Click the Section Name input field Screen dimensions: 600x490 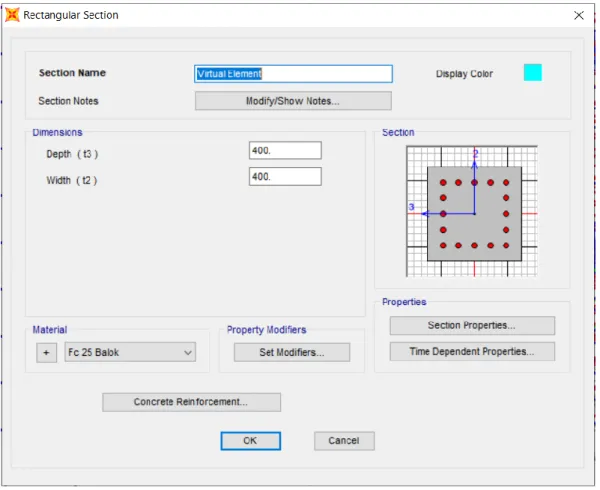tap(293, 74)
